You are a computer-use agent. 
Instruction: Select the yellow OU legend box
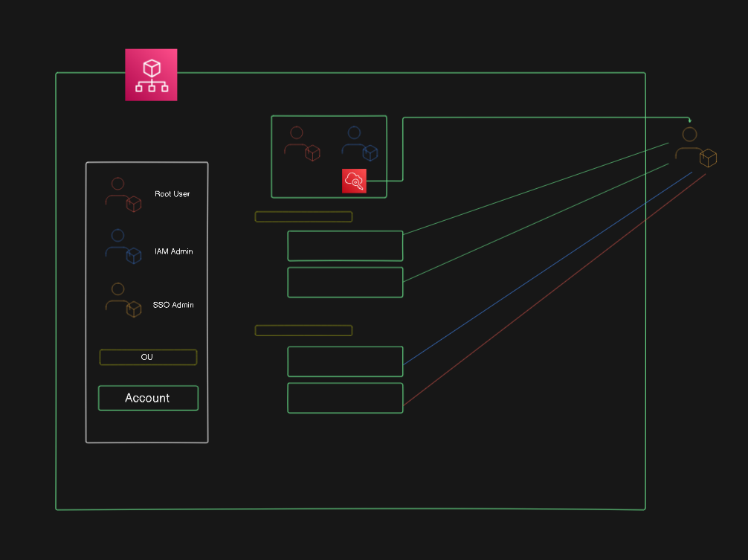coord(149,357)
